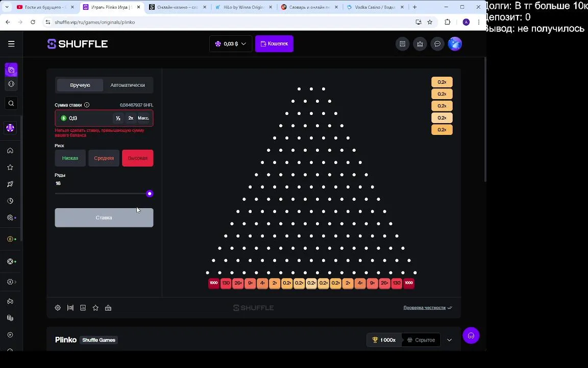The image size is (588, 368).
Task: Open the play circle sidebar icon
Action: pyautogui.click(x=10, y=335)
